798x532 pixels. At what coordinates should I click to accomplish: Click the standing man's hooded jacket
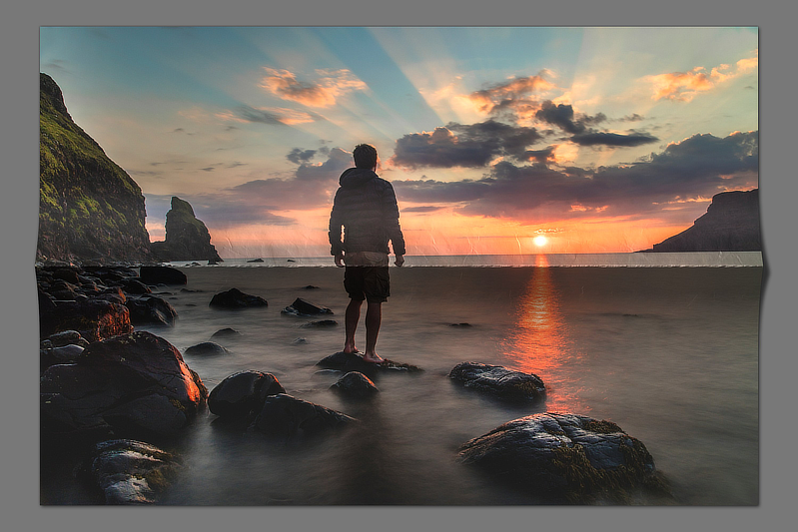pos(366,213)
